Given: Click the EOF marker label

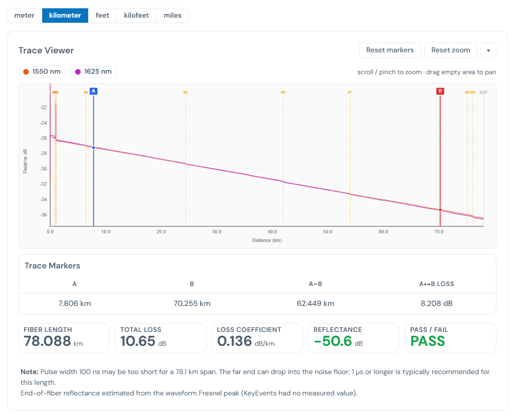Looking at the screenshot, I should (x=483, y=93).
